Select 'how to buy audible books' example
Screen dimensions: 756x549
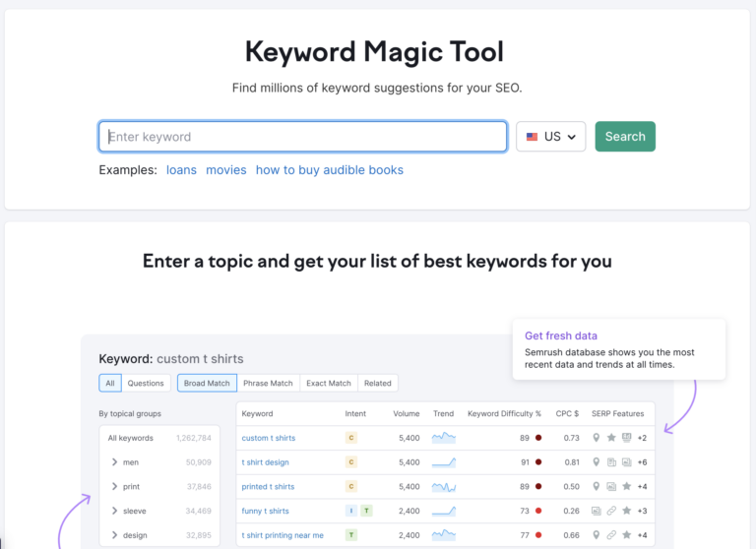pos(330,170)
